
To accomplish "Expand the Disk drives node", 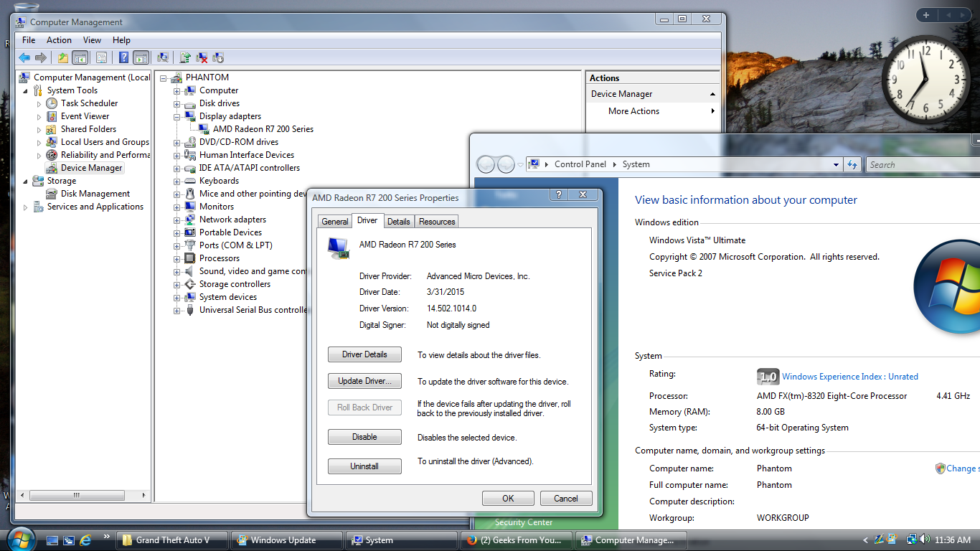I will tap(176, 103).
